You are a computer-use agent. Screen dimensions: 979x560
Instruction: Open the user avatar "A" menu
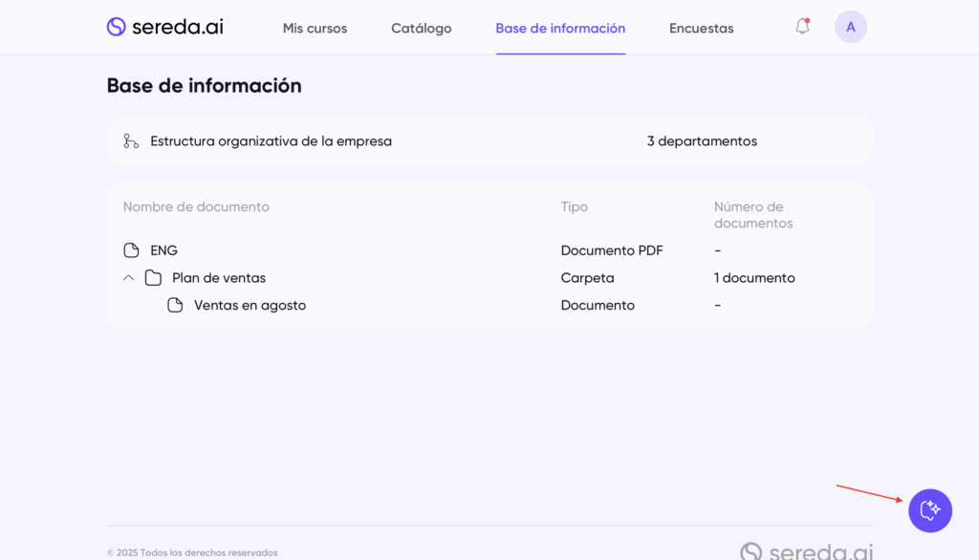click(x=850, y=27)
